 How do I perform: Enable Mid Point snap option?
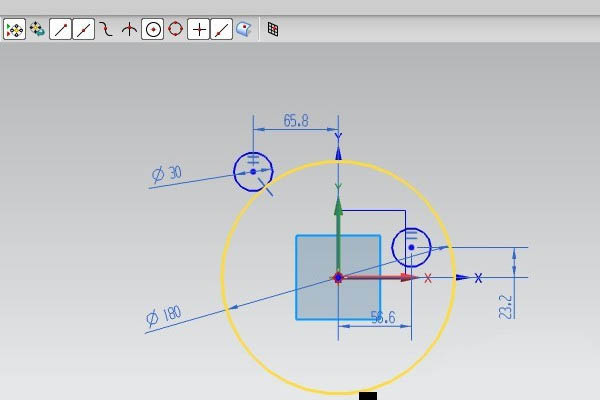83,30
